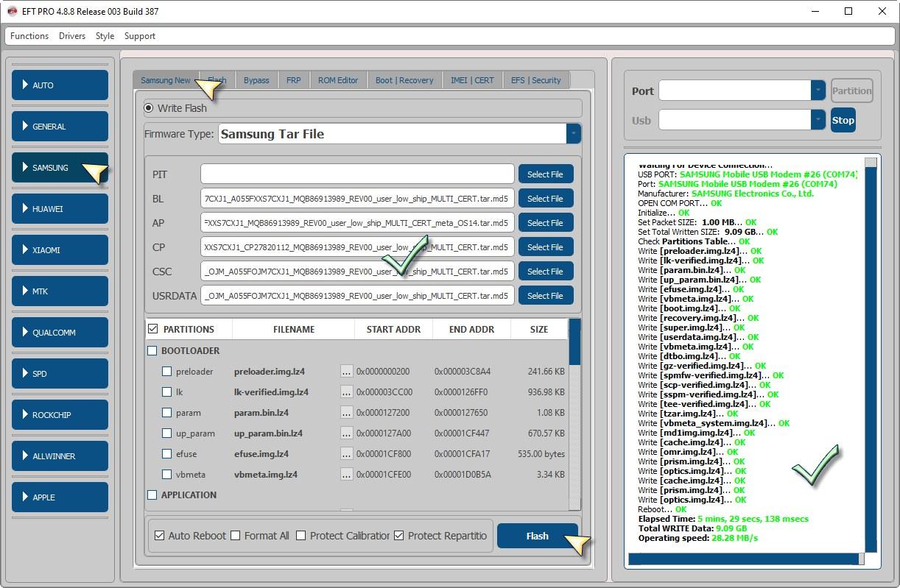Click browse button next to preloader.img.lz4
Image resolution: width=900 pixels, height=588 pixels.
click(x=346, y=372)
